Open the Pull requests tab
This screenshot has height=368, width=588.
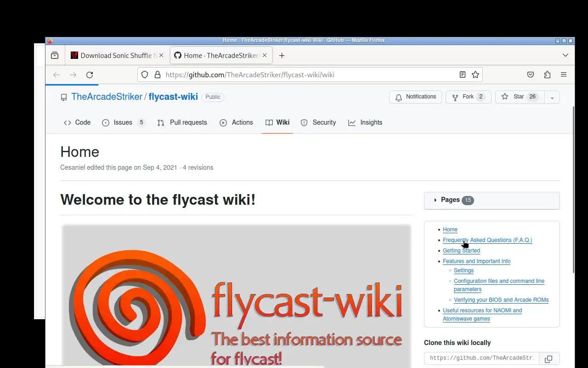click(x=182, y=122)
